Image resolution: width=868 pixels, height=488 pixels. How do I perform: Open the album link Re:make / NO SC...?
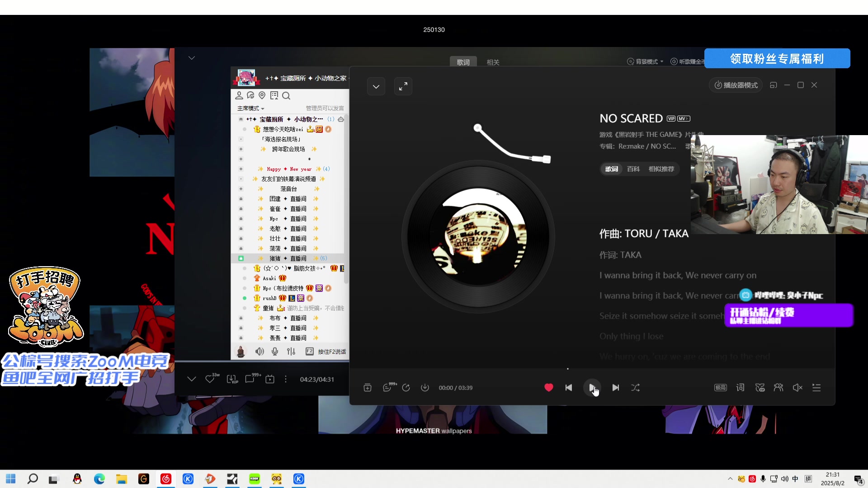click(647, 146)
